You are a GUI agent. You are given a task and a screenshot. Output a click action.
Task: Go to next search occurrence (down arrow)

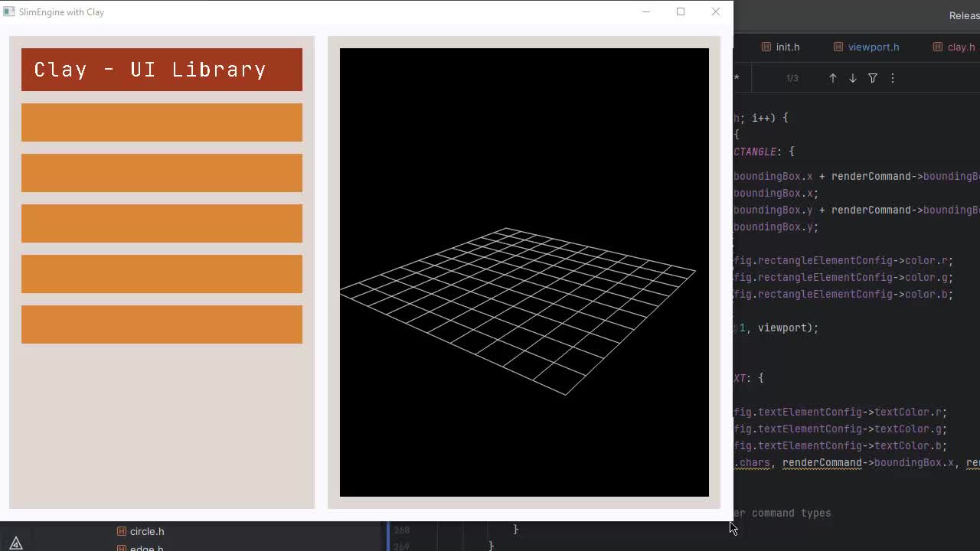[x=852, y=78]
